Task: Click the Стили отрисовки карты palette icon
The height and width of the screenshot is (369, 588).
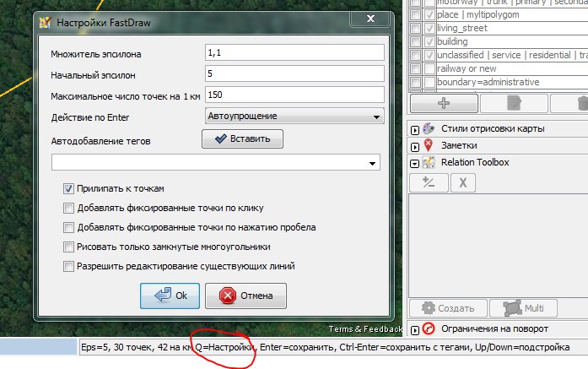Action: pyautogui.click(x=429, y=128)
